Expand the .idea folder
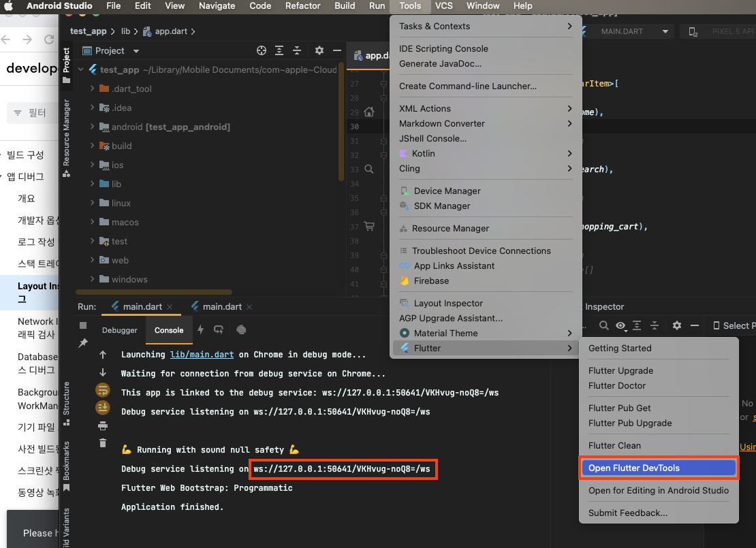The height and width of the screenshot is (548, 756). click(x=92, y=108)
